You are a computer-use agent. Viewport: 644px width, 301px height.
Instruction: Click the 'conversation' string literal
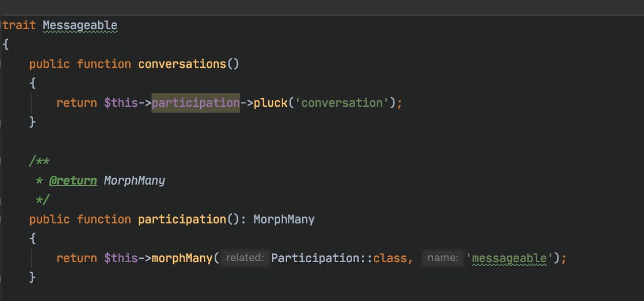pos(342,103)
